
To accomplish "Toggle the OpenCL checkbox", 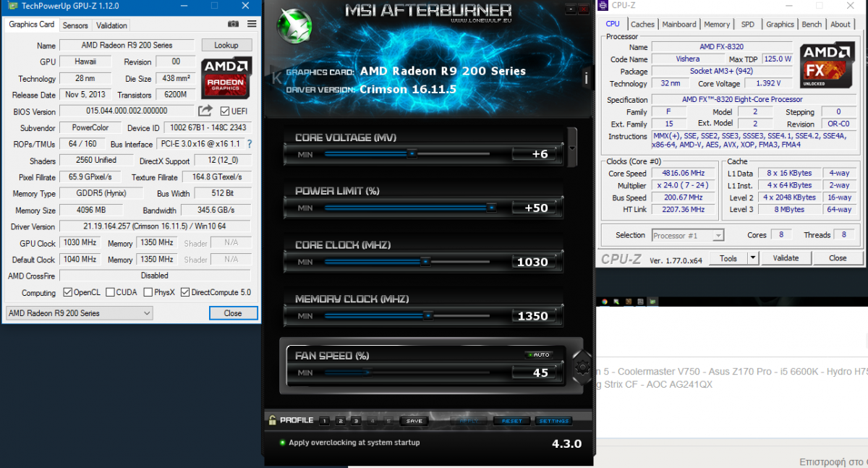I will (x=67, y=292).
